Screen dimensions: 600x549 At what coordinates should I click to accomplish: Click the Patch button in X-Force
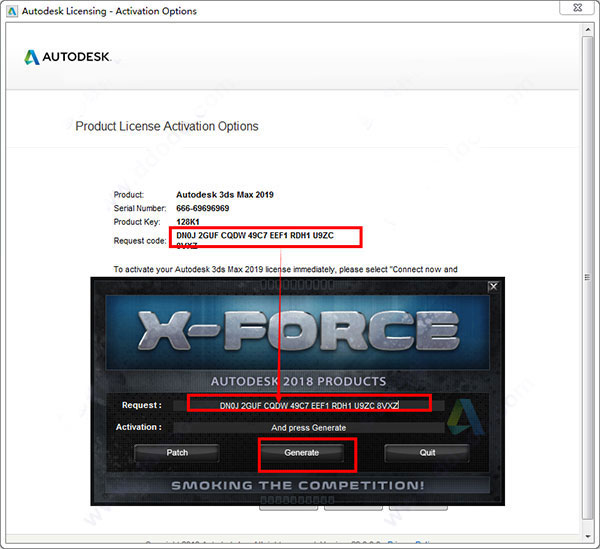(177, 453)
